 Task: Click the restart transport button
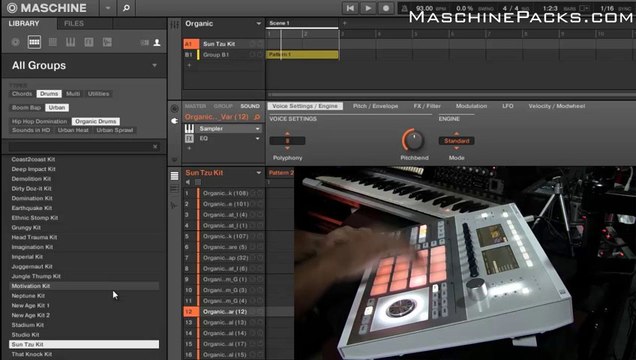coord(350,8)
